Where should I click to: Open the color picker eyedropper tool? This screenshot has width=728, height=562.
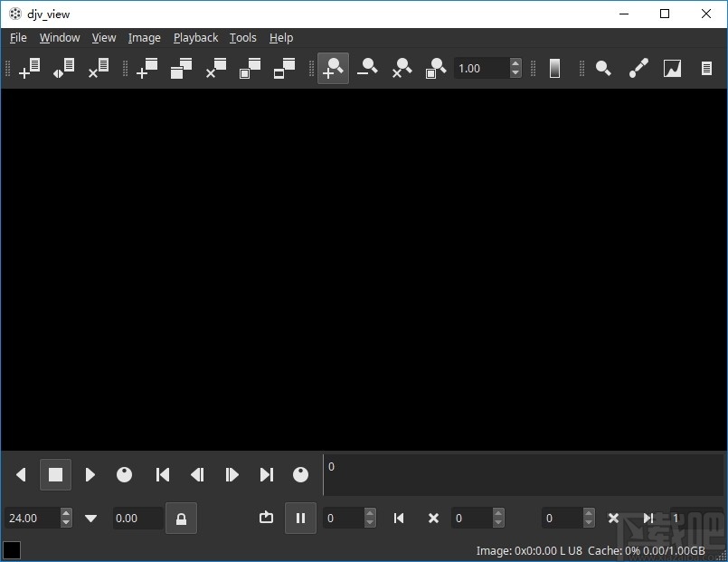638,69
